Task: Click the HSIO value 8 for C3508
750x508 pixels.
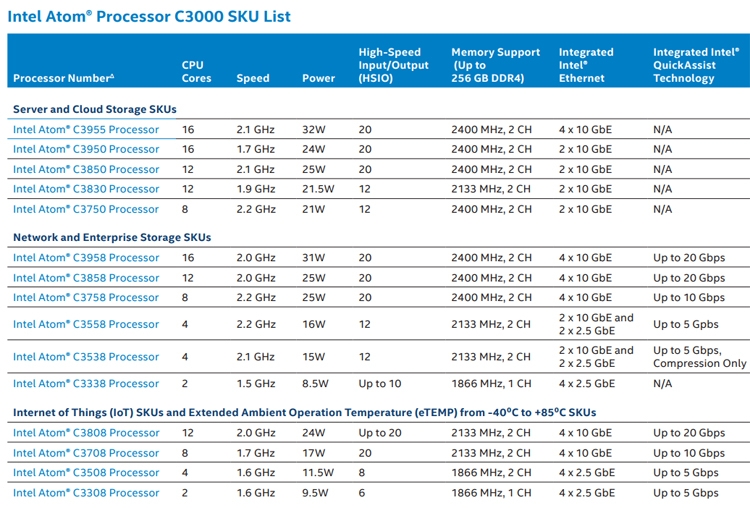Action: [362, 473]
